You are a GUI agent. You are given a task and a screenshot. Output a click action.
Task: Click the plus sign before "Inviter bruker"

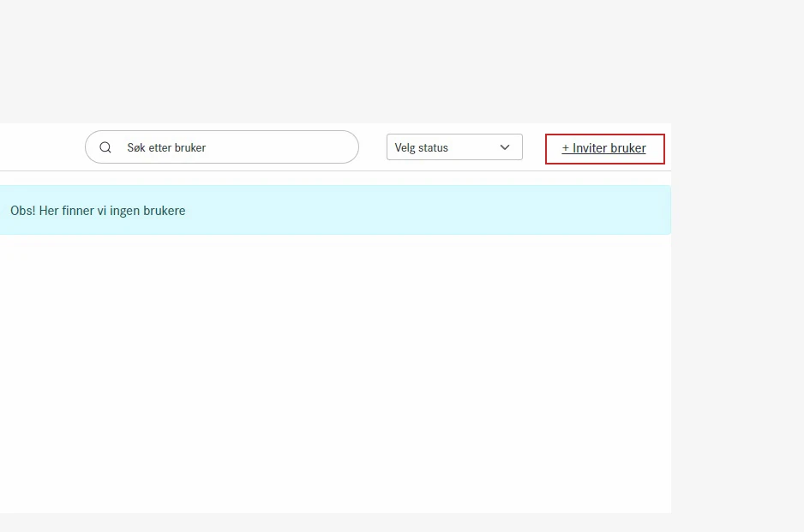566,148
